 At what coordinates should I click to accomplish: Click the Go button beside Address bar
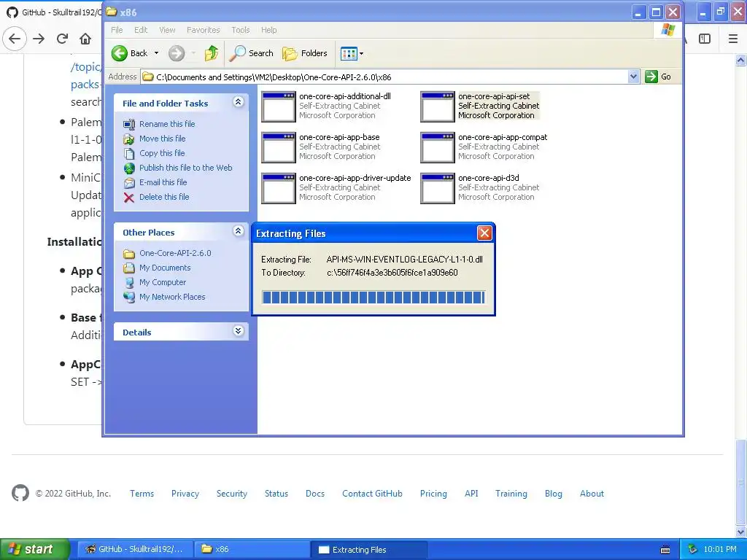(658, 77)
